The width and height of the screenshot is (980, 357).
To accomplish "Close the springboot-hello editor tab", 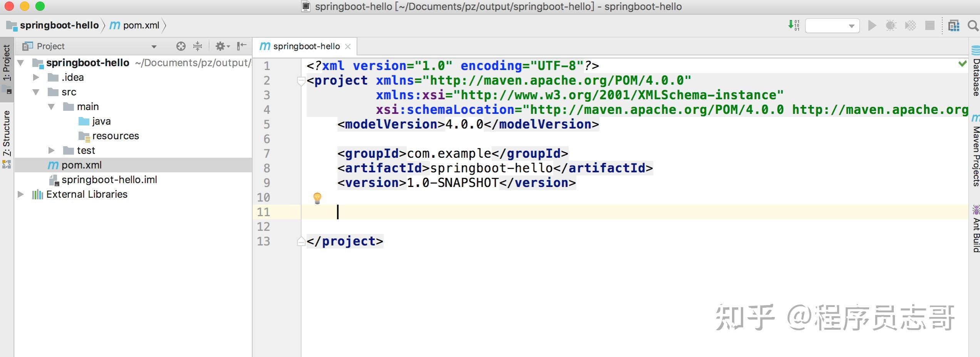I will pos(348,47).
